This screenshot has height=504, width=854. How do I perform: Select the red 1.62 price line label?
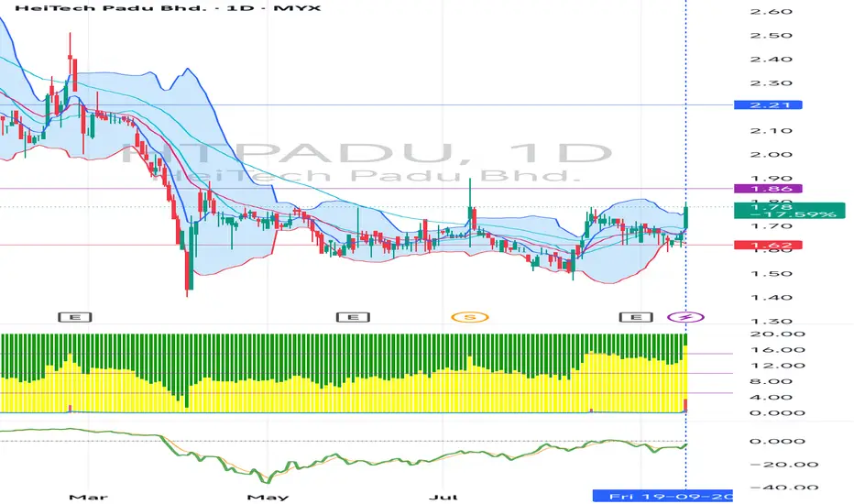click(767, 246)
